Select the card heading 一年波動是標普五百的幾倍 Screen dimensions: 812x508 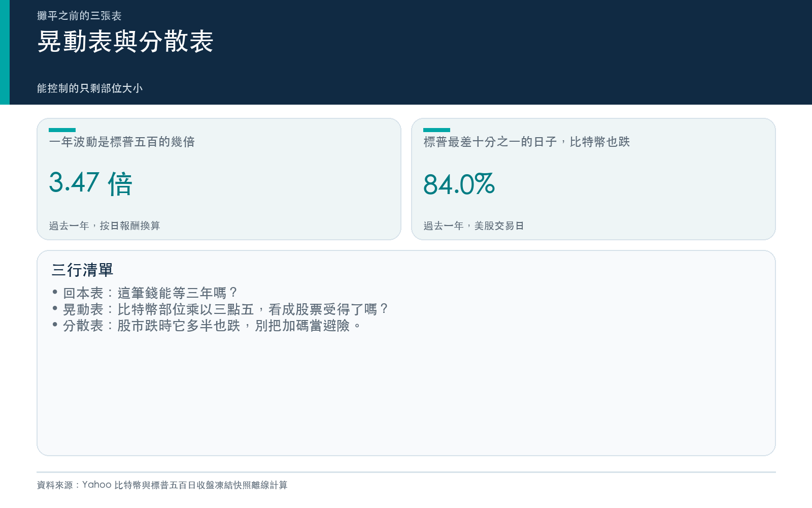[x=122, y=142]
